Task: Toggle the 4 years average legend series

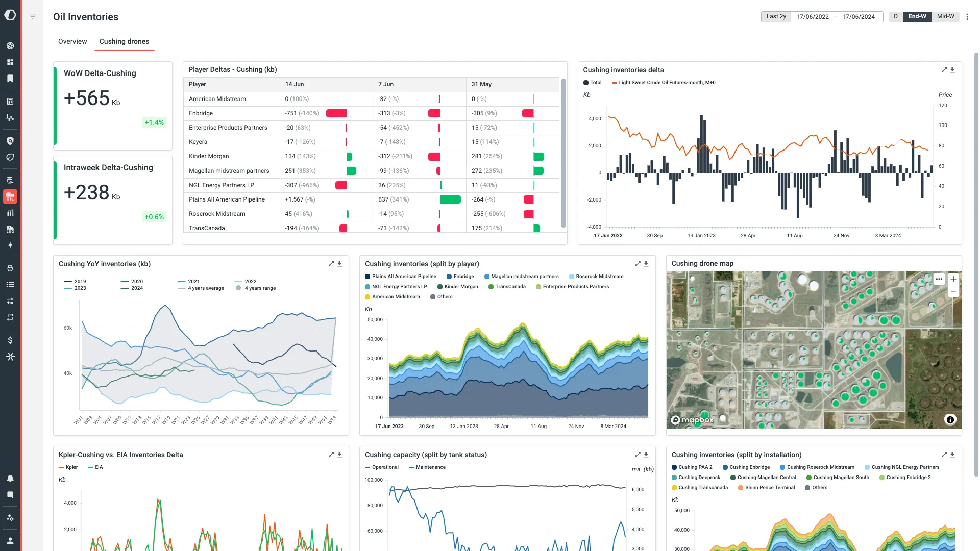Action: (201, 288)
